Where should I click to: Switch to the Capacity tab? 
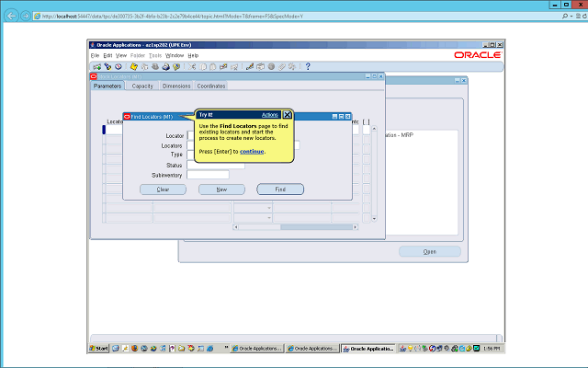pyautogui.click(x=142, y=86)
